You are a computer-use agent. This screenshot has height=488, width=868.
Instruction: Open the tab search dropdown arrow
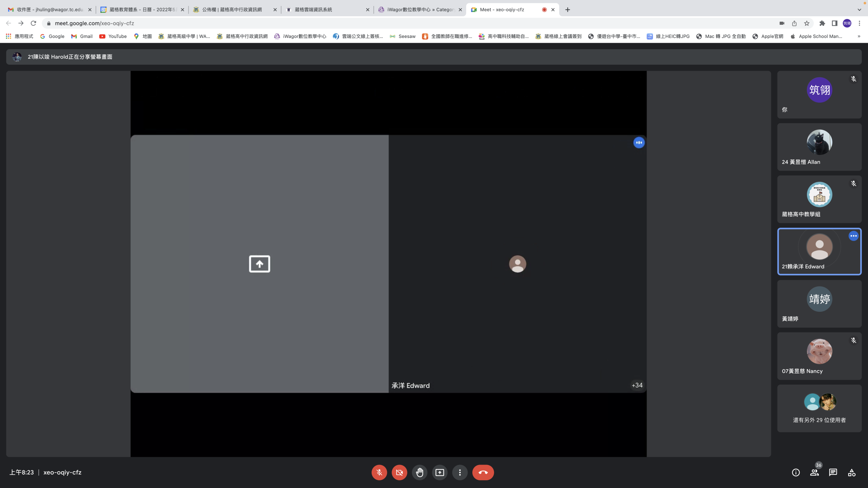(x=859, y=9)
